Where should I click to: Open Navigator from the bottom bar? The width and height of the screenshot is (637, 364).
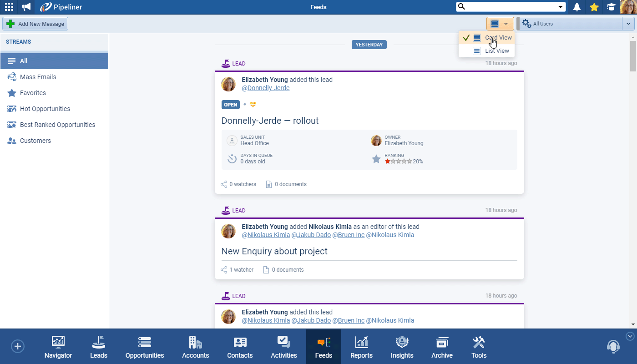click(x=58, y=348)
